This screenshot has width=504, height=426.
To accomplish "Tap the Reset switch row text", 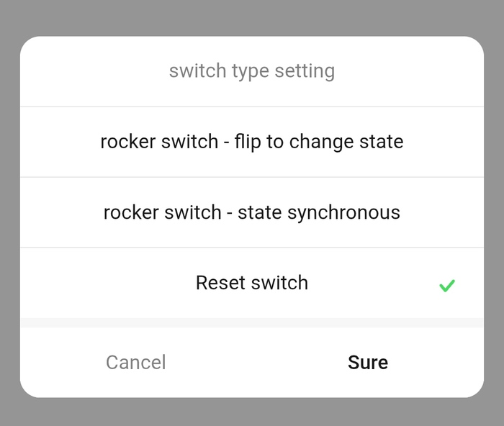I will click(251, 283).
